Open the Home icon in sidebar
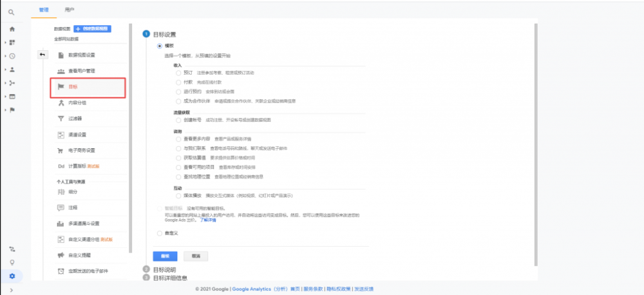Screen dimensions: 644x295 point(12,29)
